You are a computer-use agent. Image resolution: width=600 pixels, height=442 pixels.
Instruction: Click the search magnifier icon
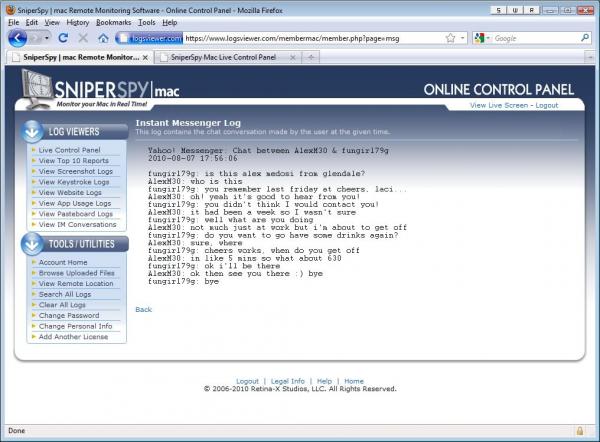pyautogui.click(x=585, y=38)
